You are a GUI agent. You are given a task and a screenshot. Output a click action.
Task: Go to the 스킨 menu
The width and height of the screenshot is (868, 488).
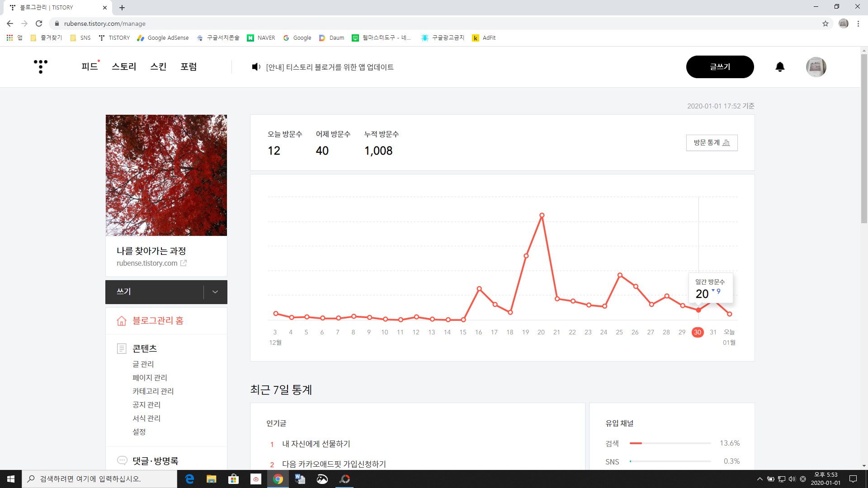pyautogui.click(x=158, y=67)
